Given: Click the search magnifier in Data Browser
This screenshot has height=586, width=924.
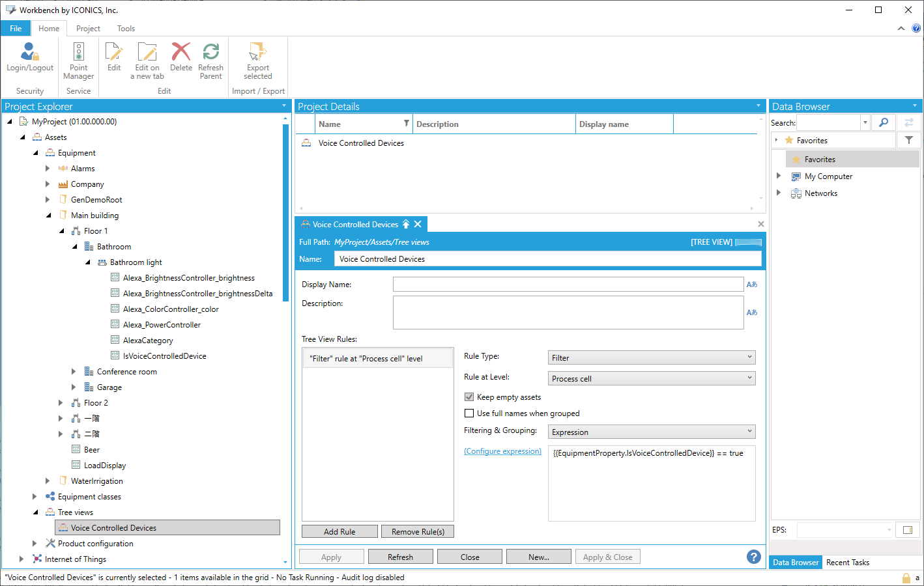Looking at the screenshot, I should pos(884,122).
